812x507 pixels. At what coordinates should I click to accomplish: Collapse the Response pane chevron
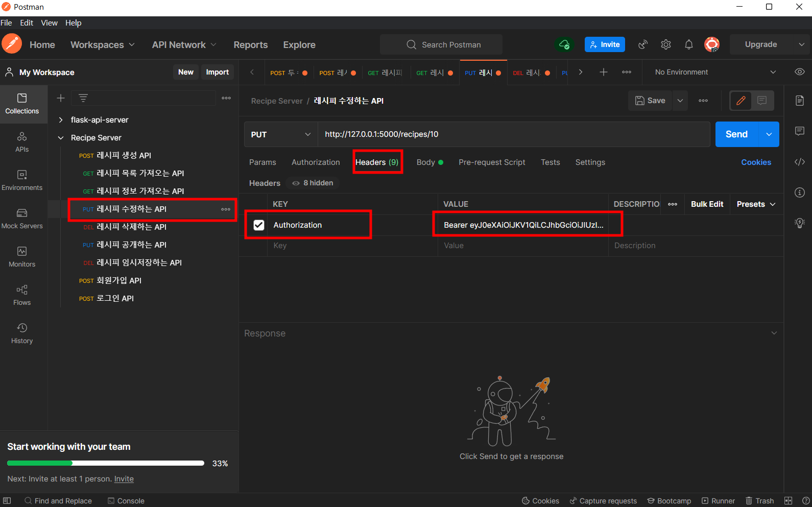pyautogui.click(x=774, y=333)
